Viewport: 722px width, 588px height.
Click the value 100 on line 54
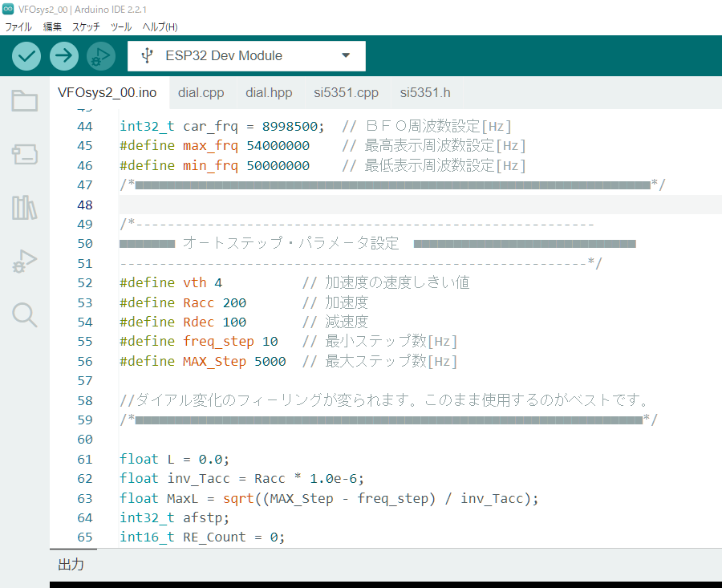(x=234, y=322)
